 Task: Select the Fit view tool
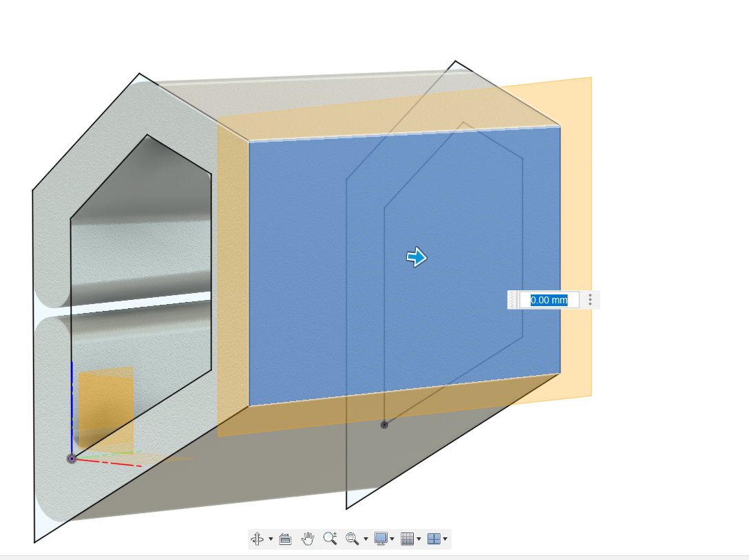pos(352,539)
